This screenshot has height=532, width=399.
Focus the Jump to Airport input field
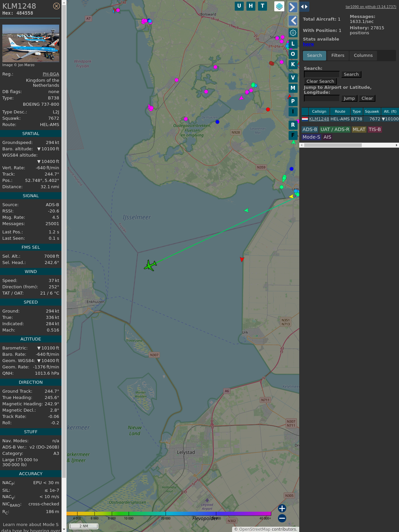(322, 98)
